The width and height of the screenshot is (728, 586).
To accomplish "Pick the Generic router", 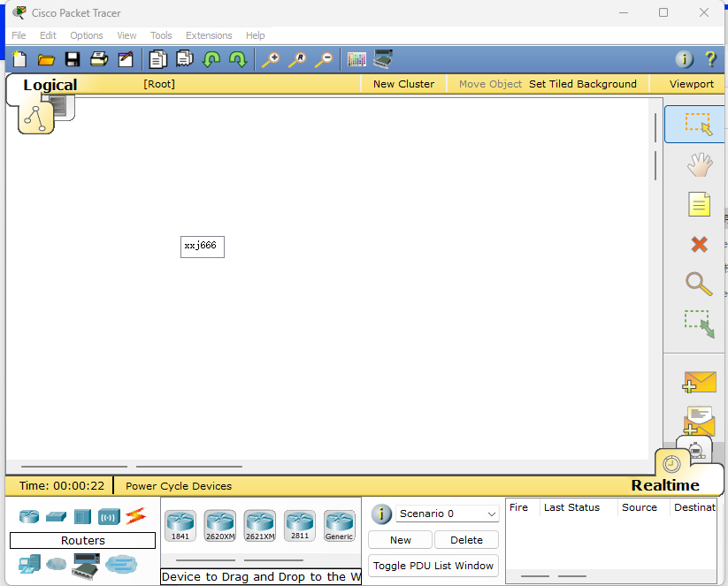I will point(340,526).
